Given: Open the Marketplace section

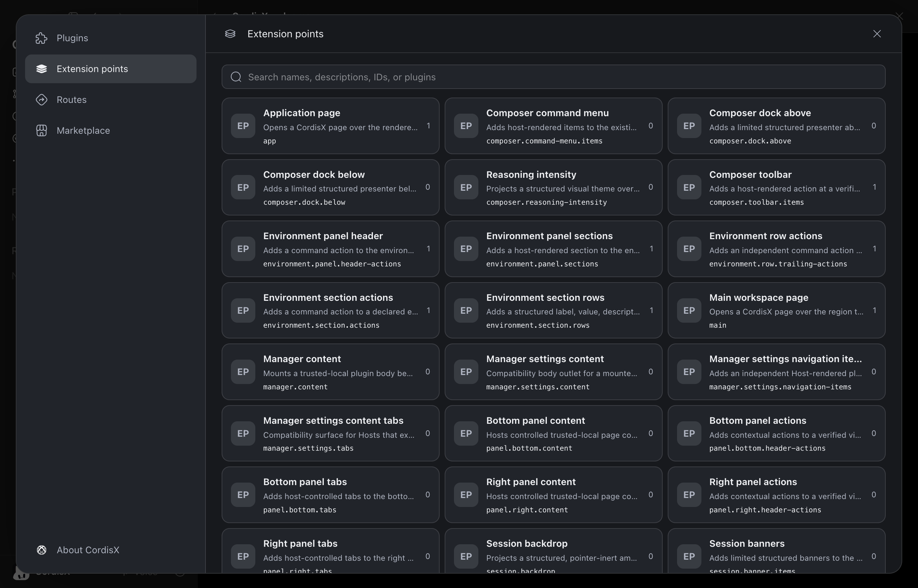Looking at the screenshot, I should tap(110, 131).
